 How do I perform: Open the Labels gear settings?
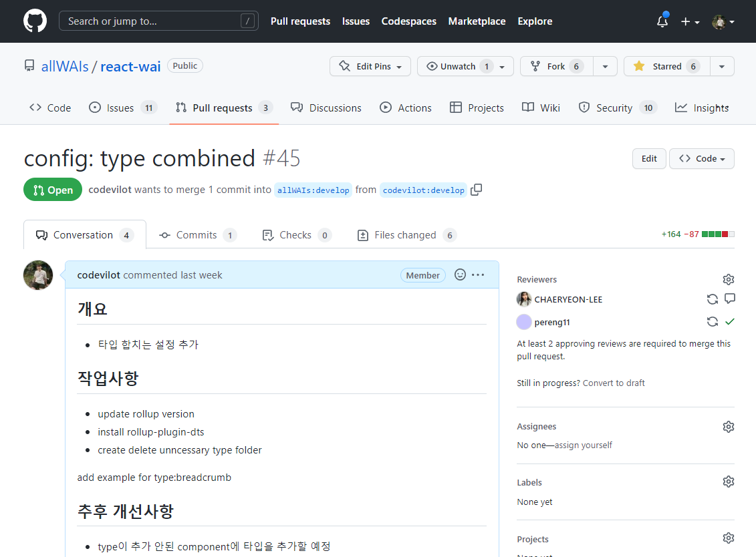click(x=729, y=482)
